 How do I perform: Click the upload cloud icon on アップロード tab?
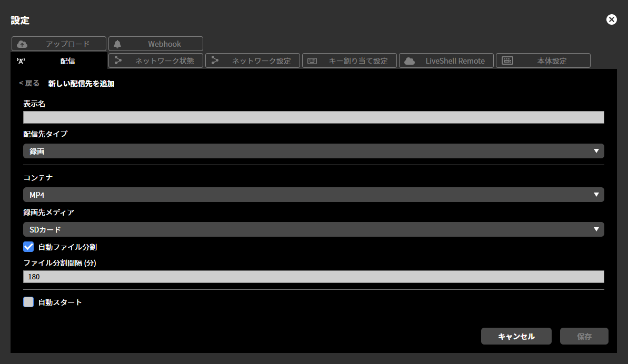tap(22, 44)
